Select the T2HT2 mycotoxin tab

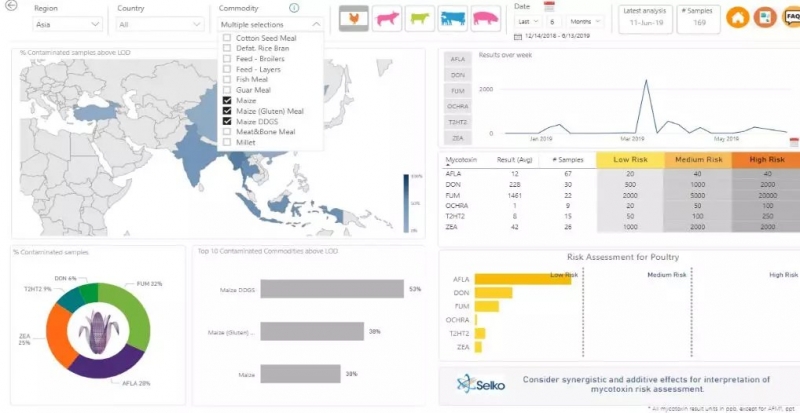(458, 123)
